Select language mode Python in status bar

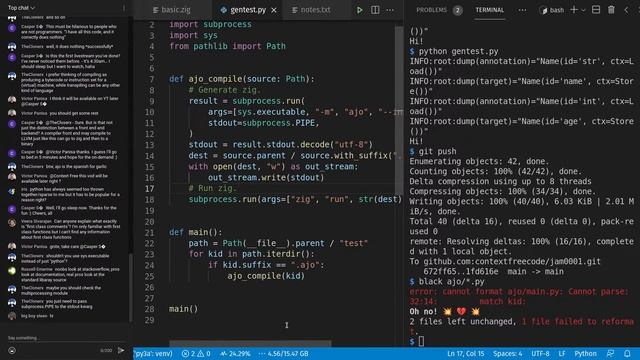585,354
